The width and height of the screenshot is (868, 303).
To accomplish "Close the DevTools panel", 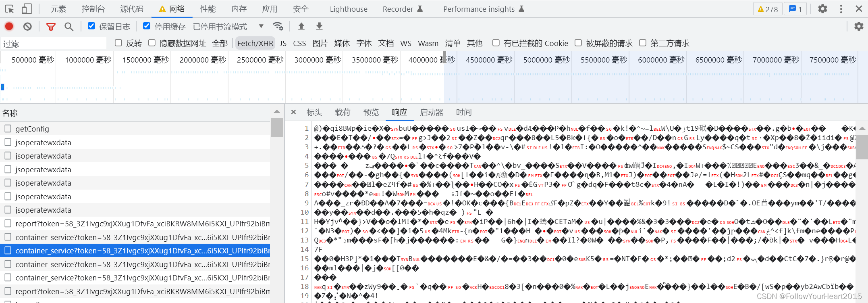I will pos(859,9).
